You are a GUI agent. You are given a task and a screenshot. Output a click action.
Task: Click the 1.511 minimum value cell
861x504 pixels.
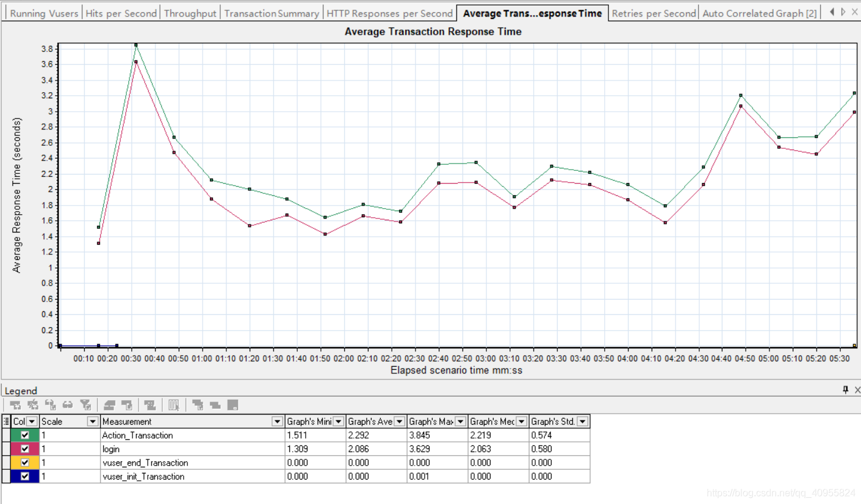[315, 435]
